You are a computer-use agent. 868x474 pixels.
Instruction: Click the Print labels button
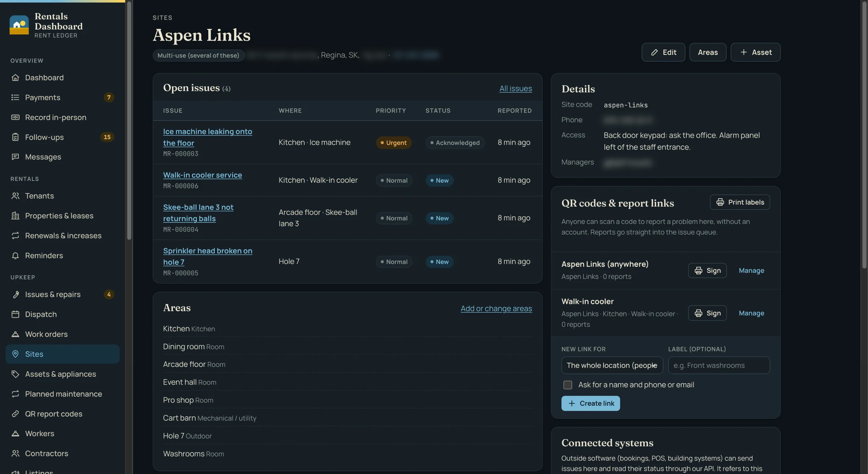[x=740, y=202]
